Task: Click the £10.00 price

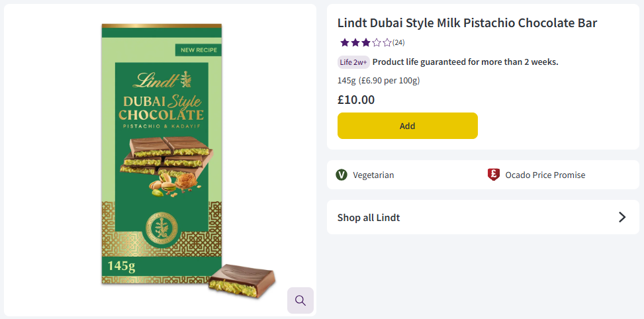Action: [356, 100]
